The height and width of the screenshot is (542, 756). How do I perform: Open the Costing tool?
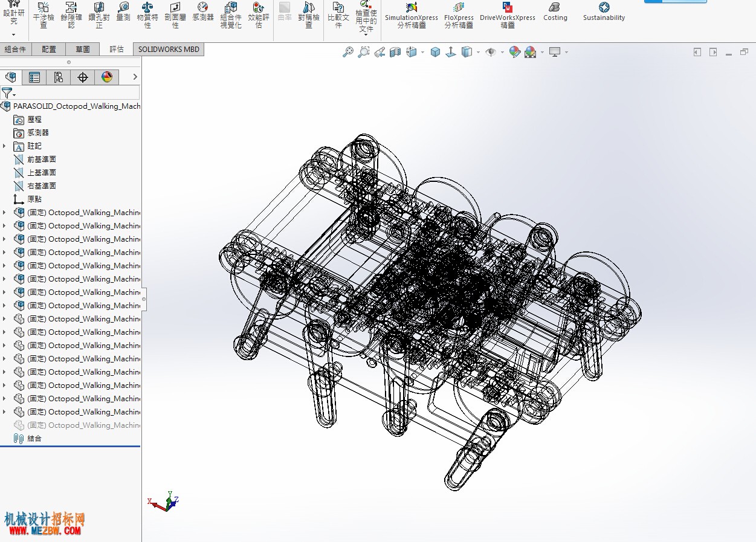pos(555,12)
